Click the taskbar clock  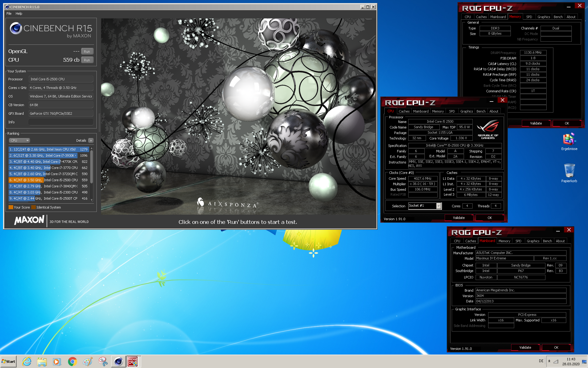tap(571, 362)
